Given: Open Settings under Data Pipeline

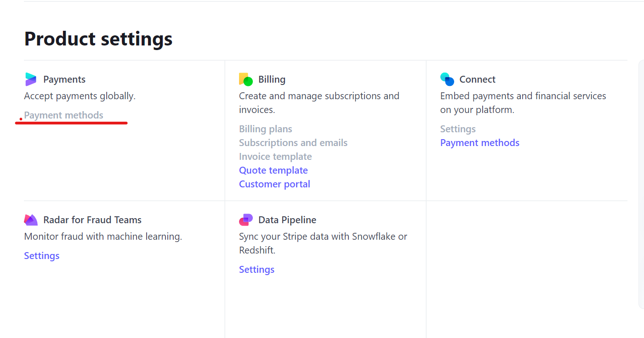Looking at the screenshot, I should (256, 270).
